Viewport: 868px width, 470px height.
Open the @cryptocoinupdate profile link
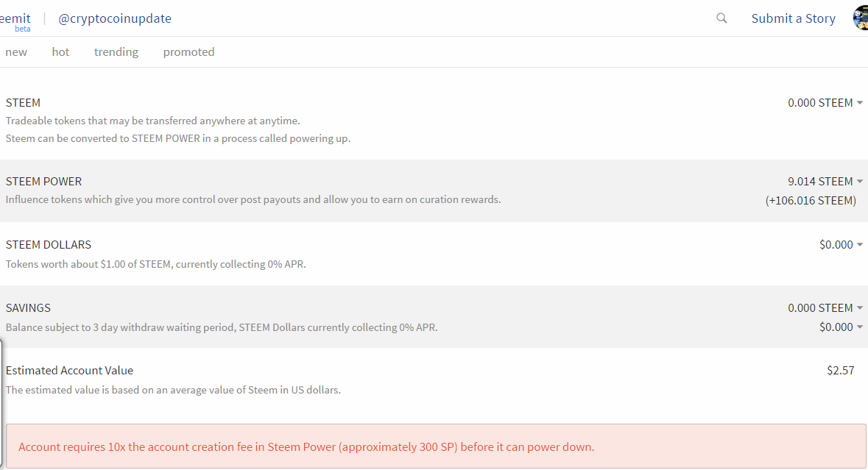(115, 18)
